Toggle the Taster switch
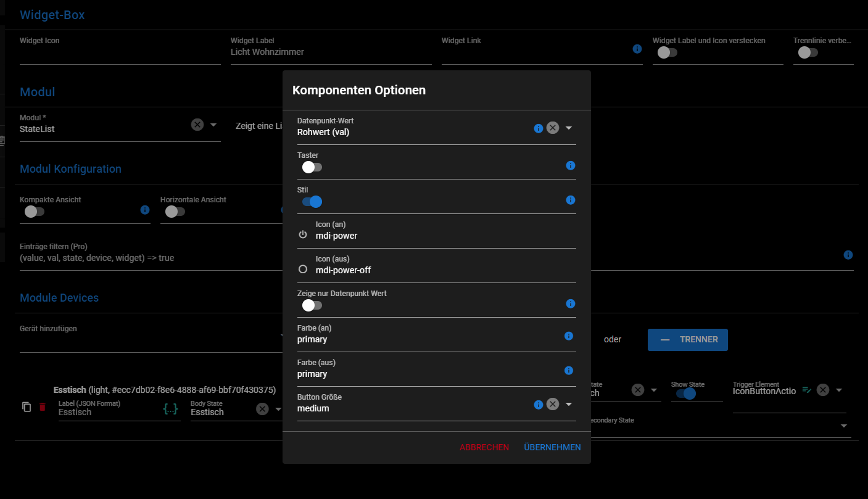This screenshot has height=499, width=868. 312,167
